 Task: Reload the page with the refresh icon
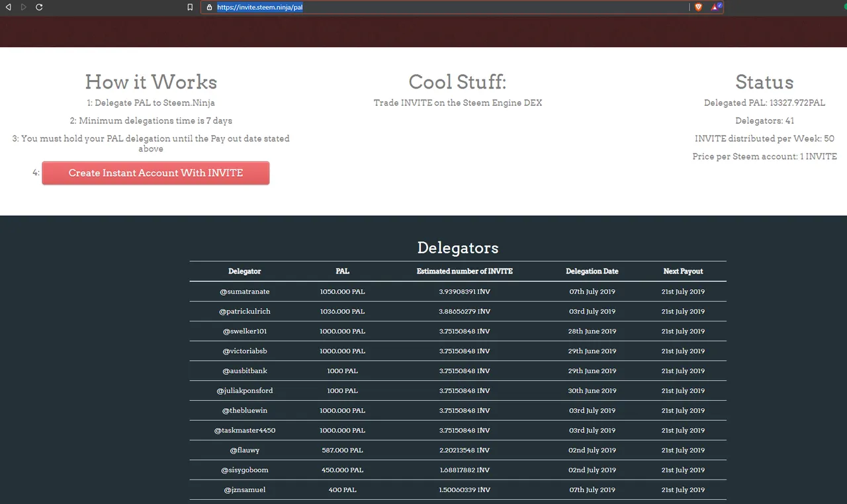coord(39,7)
